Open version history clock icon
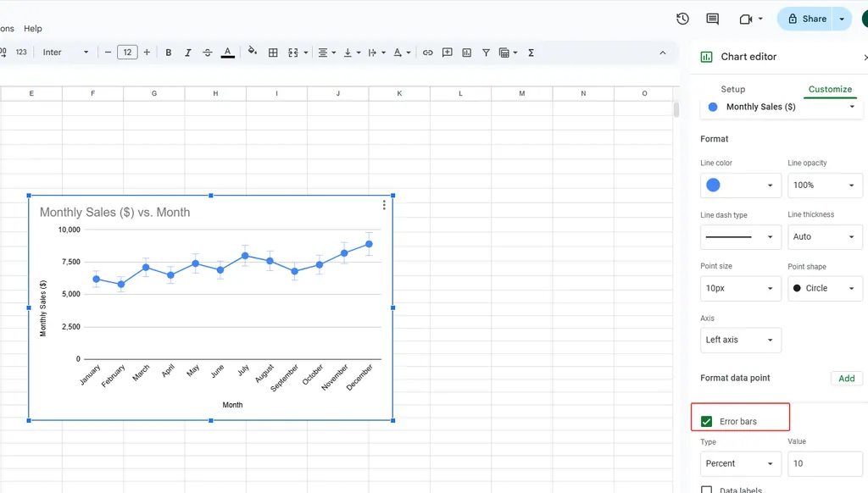 click(x=682, y=19)
